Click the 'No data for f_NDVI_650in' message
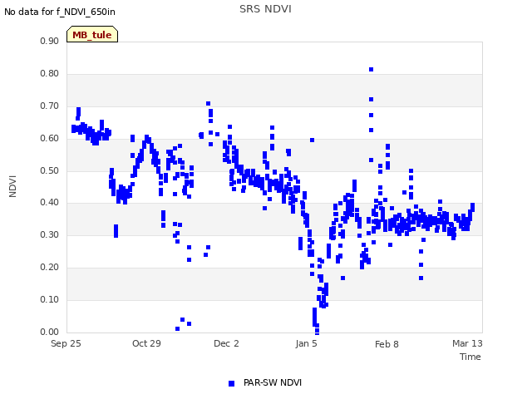 pyautogui.click(x=60, y=12)
